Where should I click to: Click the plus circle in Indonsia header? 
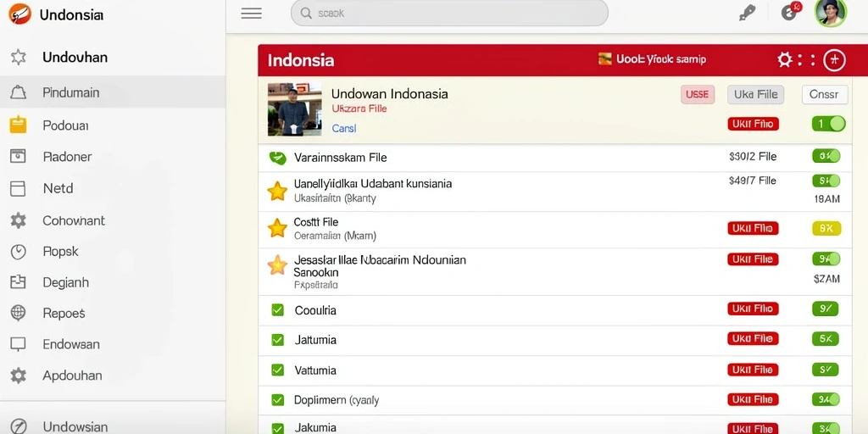pos(834,60)
